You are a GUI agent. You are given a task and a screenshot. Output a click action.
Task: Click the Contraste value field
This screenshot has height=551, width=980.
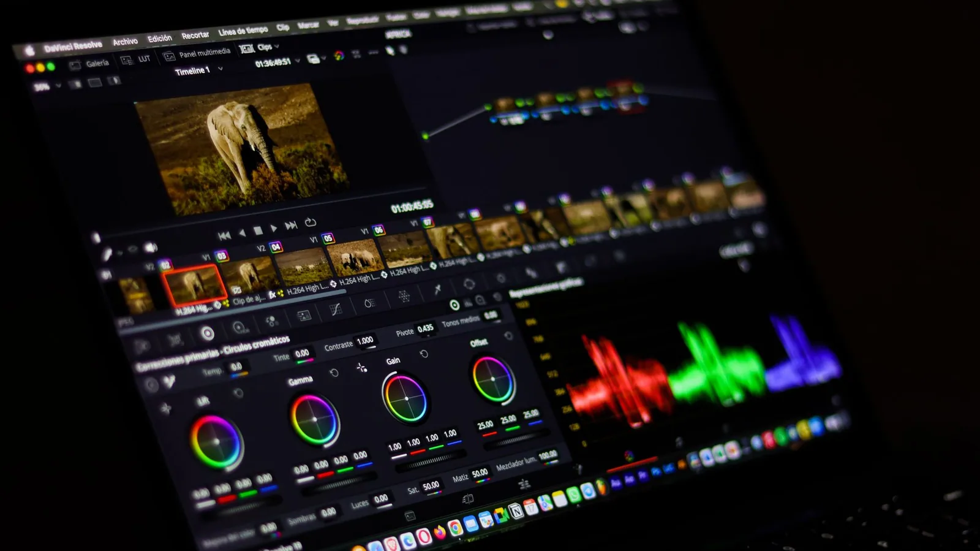pyautogui.click(x=365, y=341)
